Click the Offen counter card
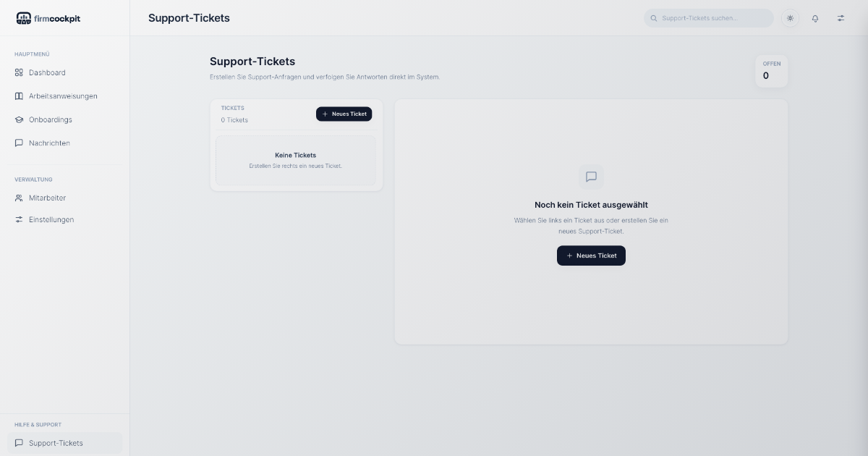This screenshot has width=868, height=456. pos(771,71)
